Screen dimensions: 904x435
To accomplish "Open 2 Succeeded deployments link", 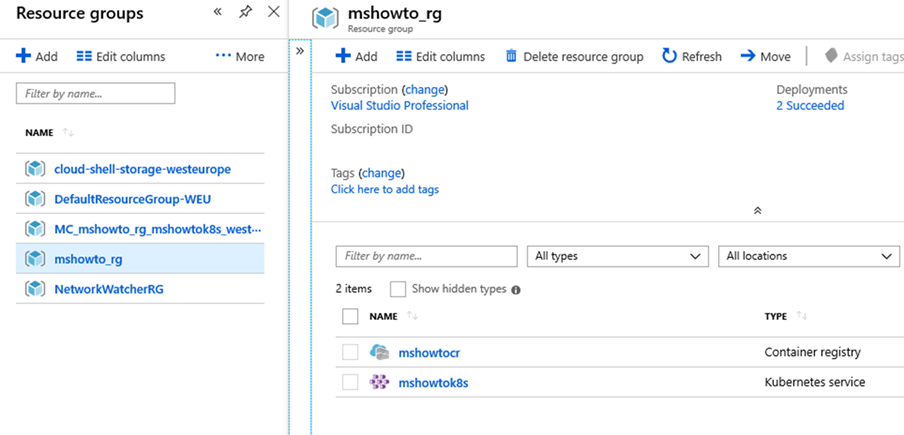I will tap(810, 105).
